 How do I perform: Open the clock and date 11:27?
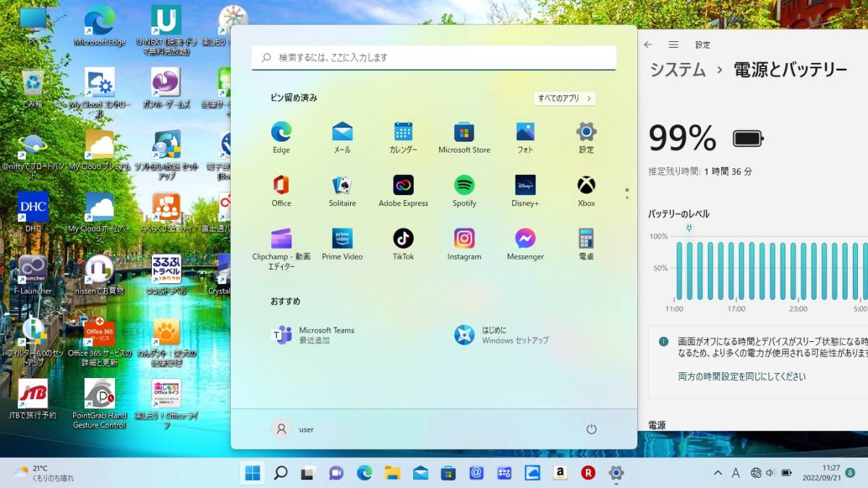[820, 473]
